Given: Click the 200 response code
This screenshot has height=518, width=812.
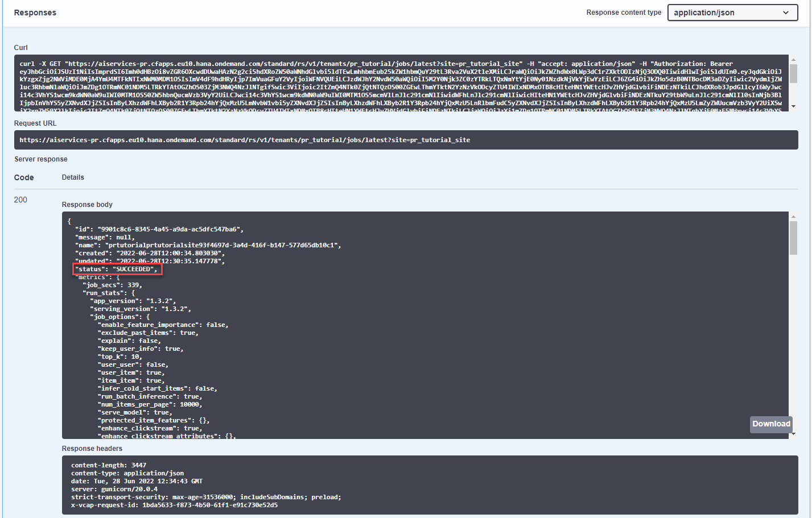Looking at the screenshot, I should click(x=20, y=200).
